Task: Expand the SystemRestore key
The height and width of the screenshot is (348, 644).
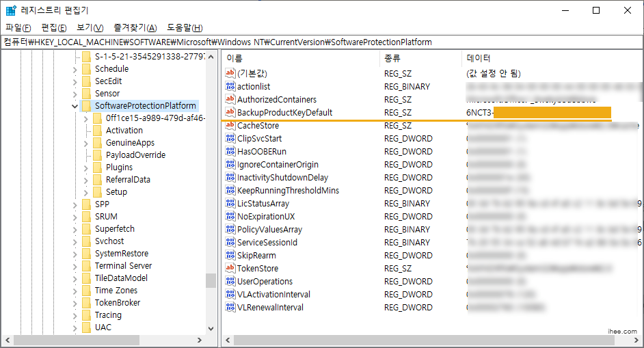Action: (x=75, y=255)
